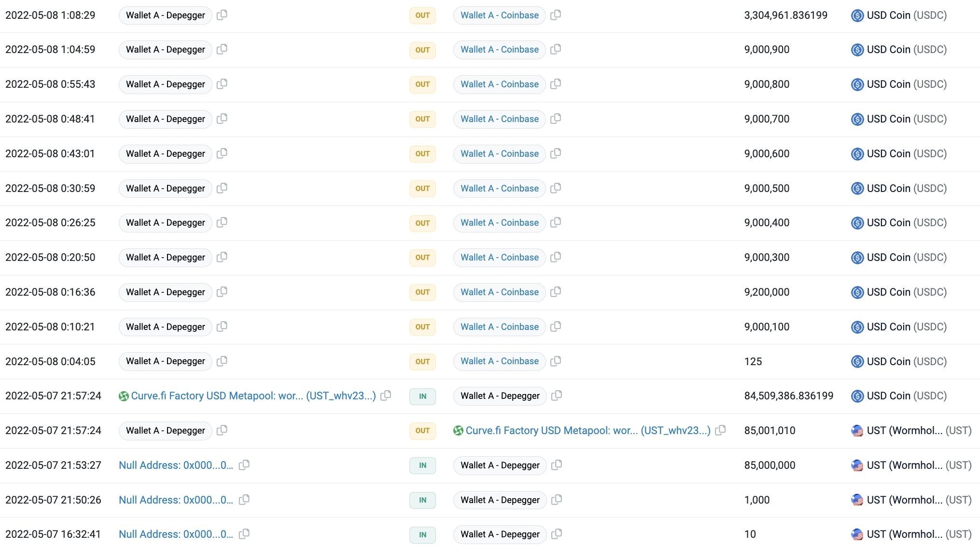
Task: Click IN badge of 84,509,386.836199 transfer
Action: click(422, 396)
